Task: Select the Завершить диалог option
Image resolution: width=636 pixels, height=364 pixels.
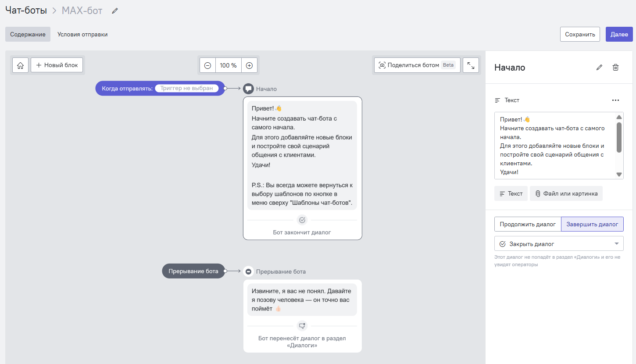Action: click(x=592, y=224)
